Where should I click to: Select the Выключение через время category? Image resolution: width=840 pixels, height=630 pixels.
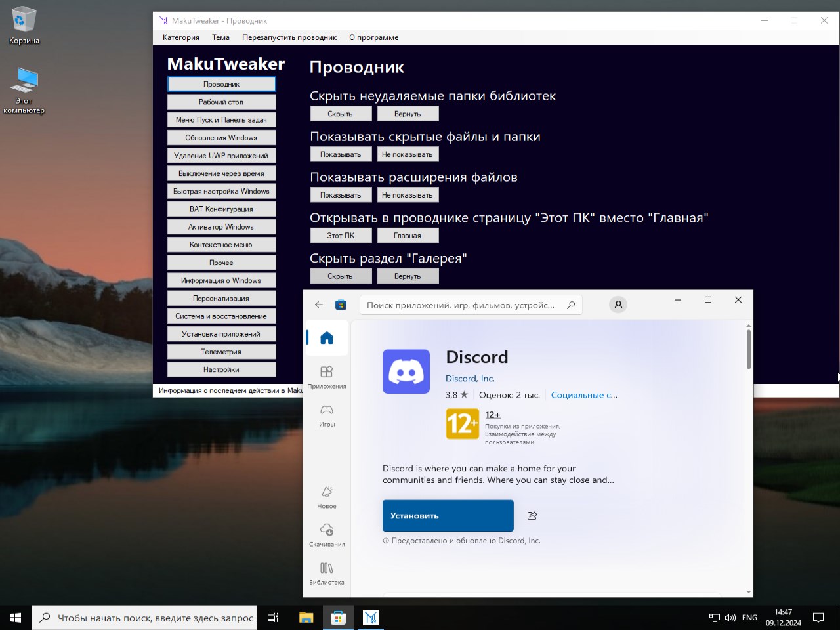pyautogui.click(x=222, y=173)
